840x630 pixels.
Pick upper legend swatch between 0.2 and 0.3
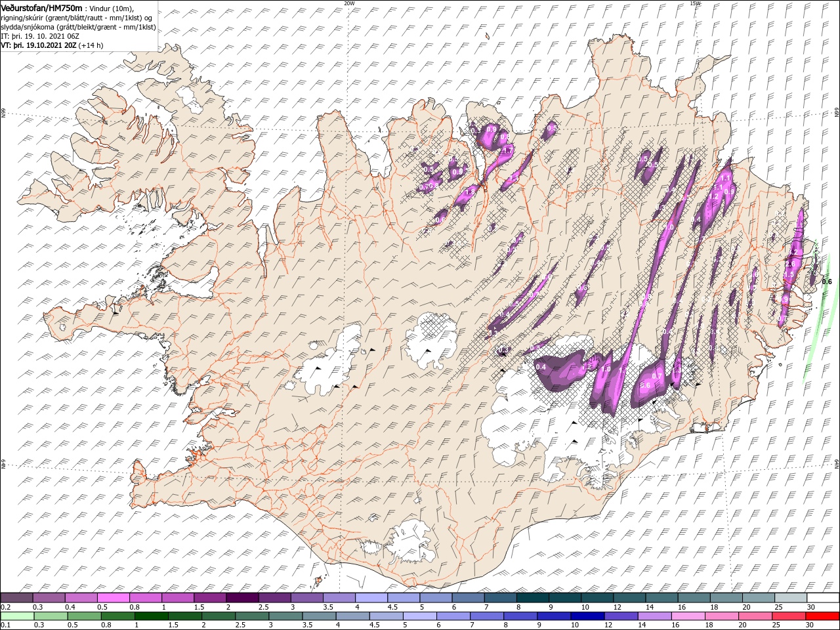(x=17, y=598)
